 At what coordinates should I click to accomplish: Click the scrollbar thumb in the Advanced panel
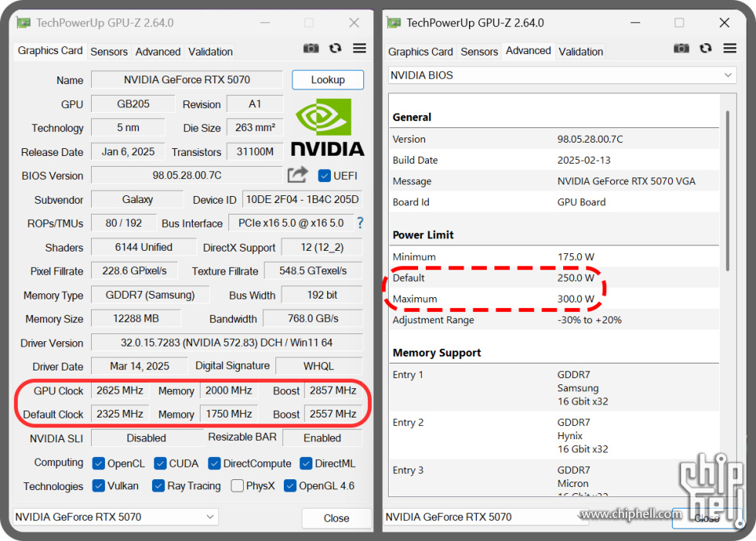click(727, 191)
